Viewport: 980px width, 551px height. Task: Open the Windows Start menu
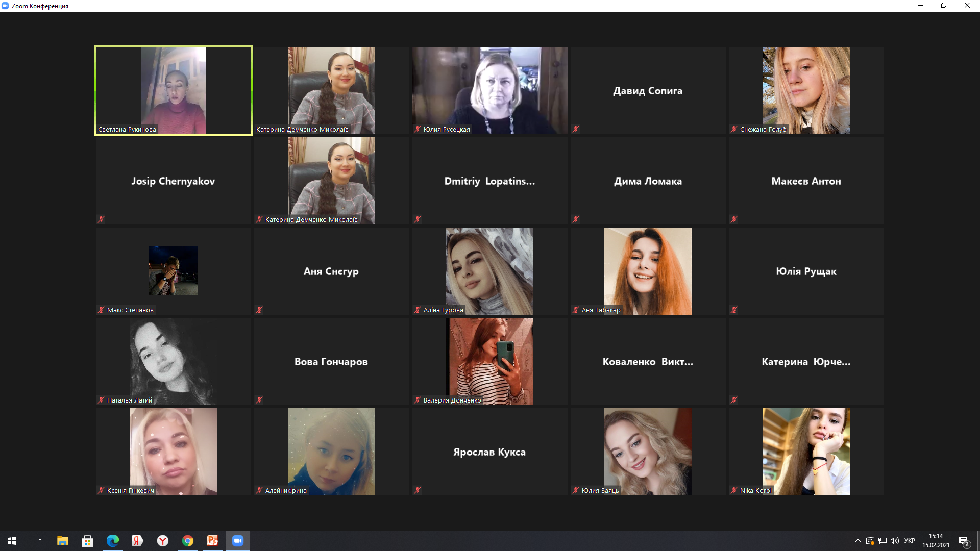pyautogui.click(x=12, y=541)
